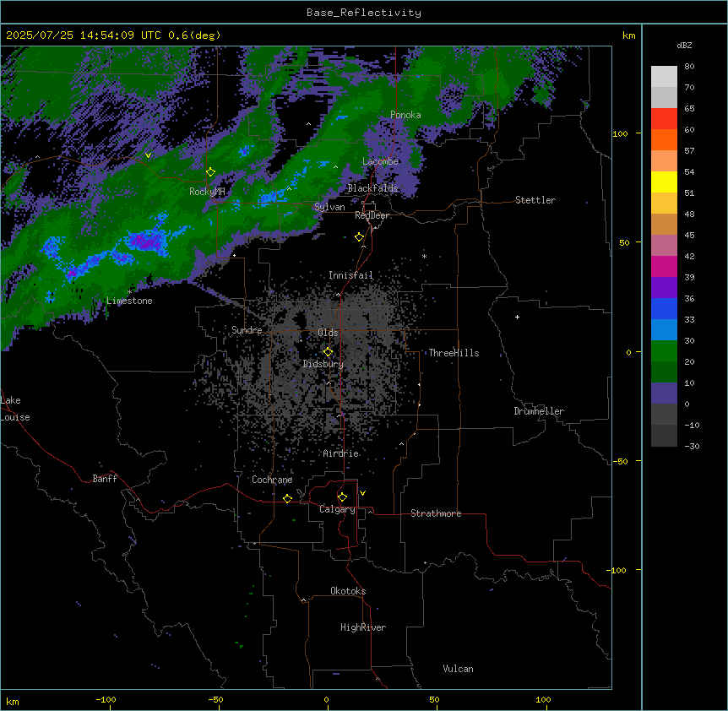Click the Blackfalds city label
The width and height of the screenshot is (728, 711).
[372, 188]
